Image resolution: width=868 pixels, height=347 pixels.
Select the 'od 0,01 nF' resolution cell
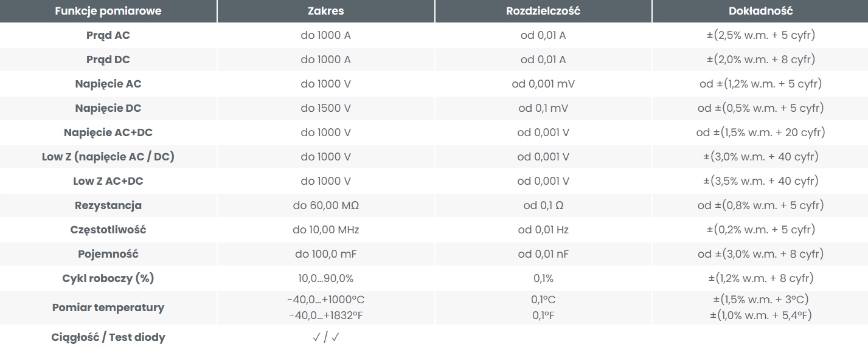(543, 254)
